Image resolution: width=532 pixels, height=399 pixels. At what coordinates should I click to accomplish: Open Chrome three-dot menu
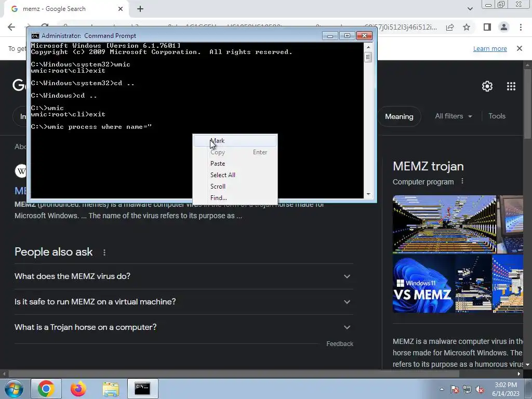521,27
